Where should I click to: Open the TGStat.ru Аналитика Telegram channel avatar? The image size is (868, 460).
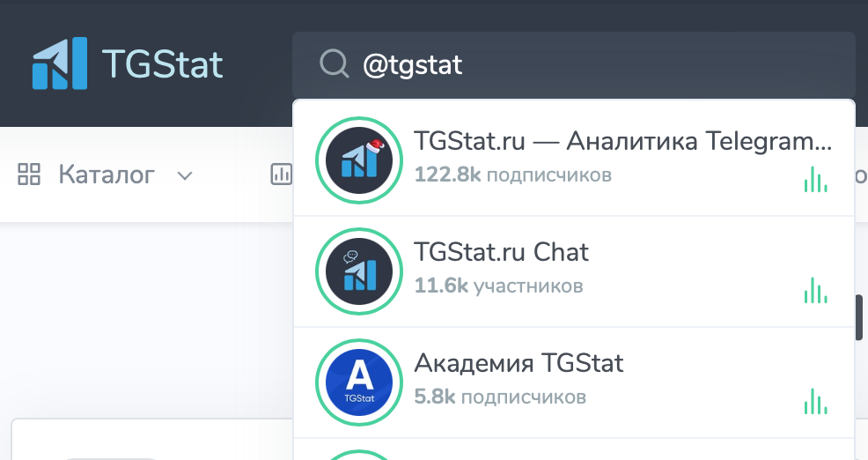[x=358, y=160]
